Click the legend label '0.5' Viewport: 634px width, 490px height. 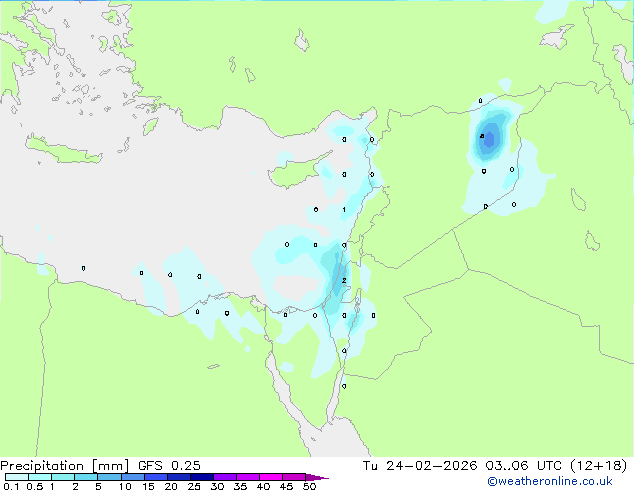tap(35, 486)
